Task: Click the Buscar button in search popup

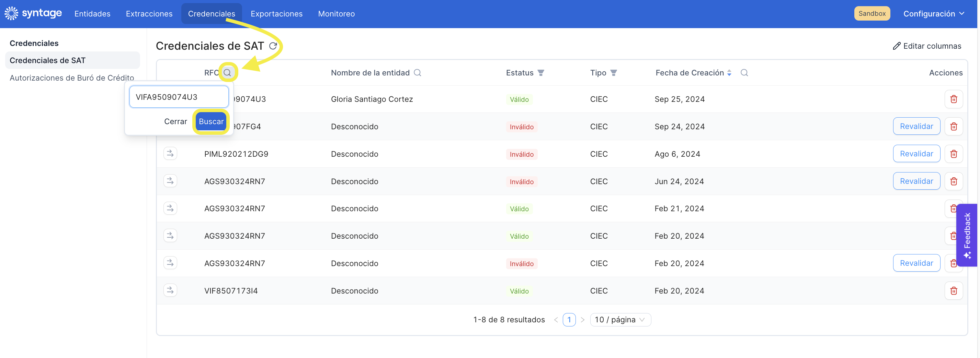Action: [x=211, y=122]
